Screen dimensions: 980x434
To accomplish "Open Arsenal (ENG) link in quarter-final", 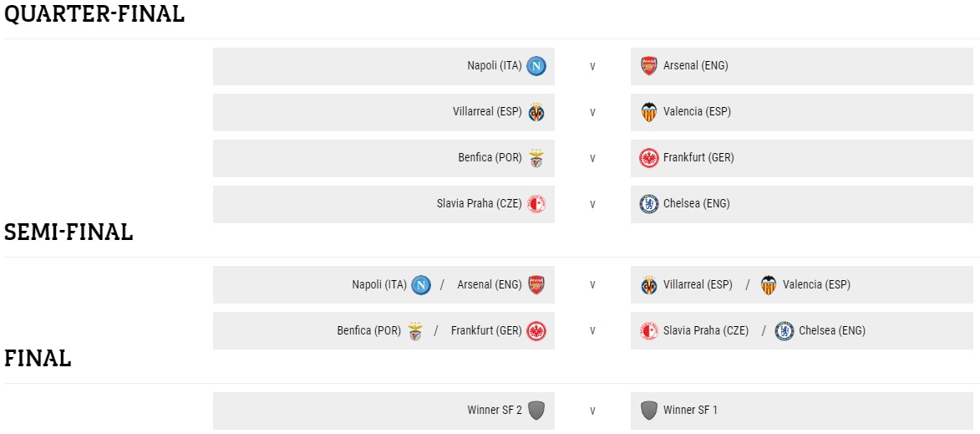I will 695,66.
